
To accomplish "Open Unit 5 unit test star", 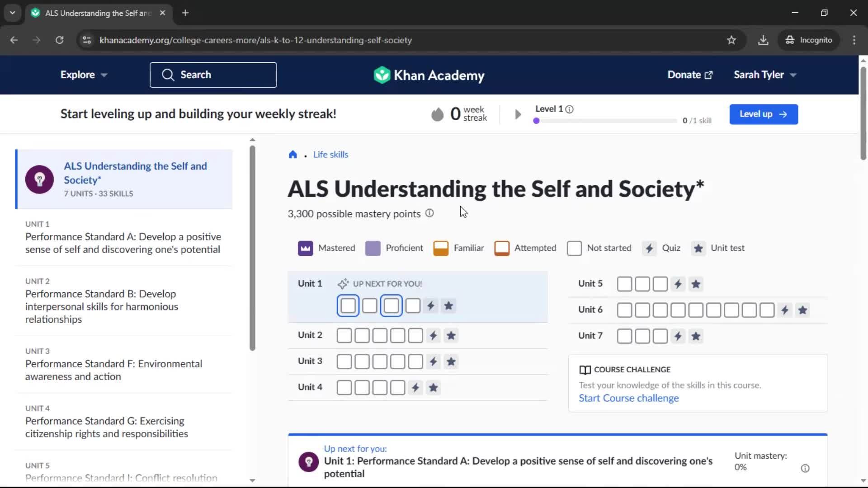I will (696, 284).
